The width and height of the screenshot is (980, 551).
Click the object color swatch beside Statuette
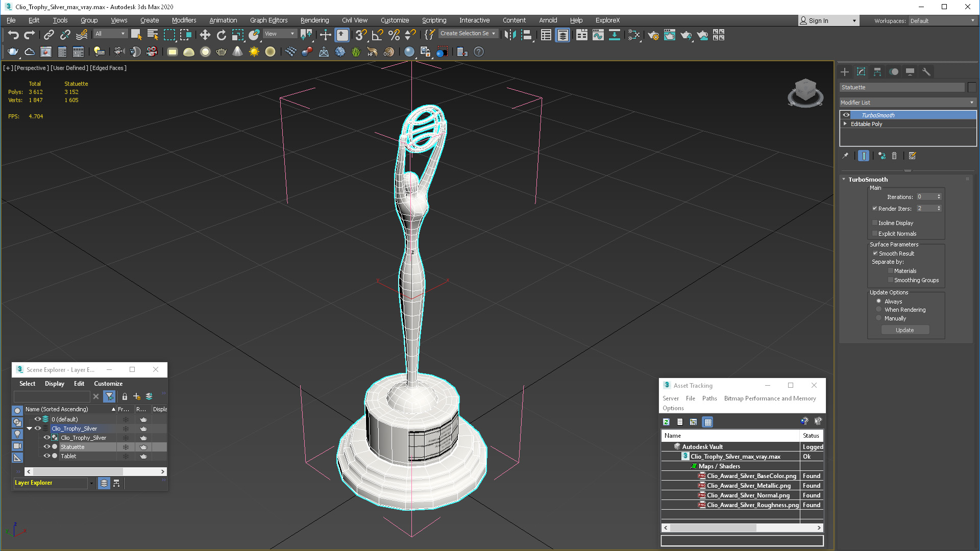tap(972, 87)
